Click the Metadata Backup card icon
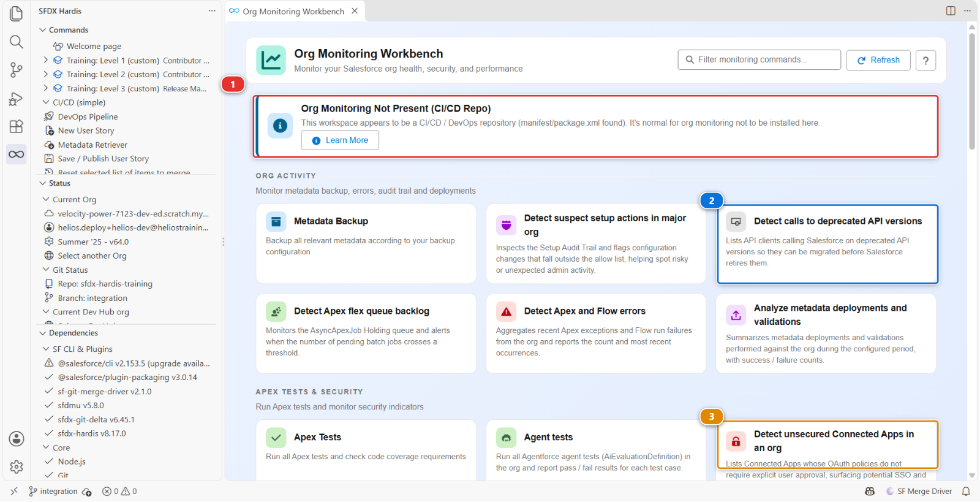The height and width of the screenshot is (502, 980). point(276,221)
